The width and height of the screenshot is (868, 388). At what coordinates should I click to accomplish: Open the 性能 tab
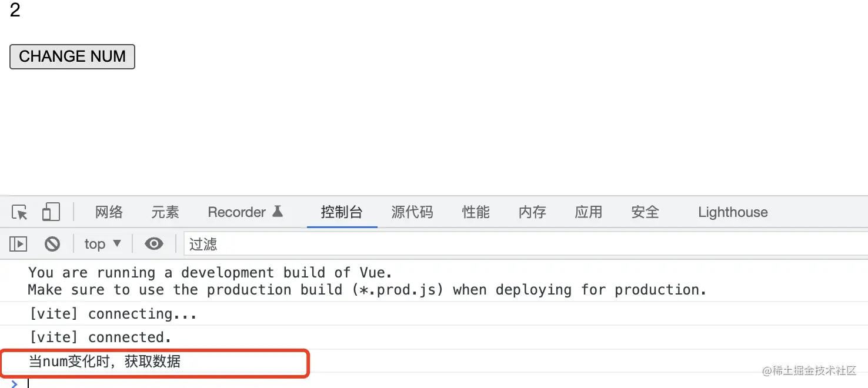coord(476,212)
